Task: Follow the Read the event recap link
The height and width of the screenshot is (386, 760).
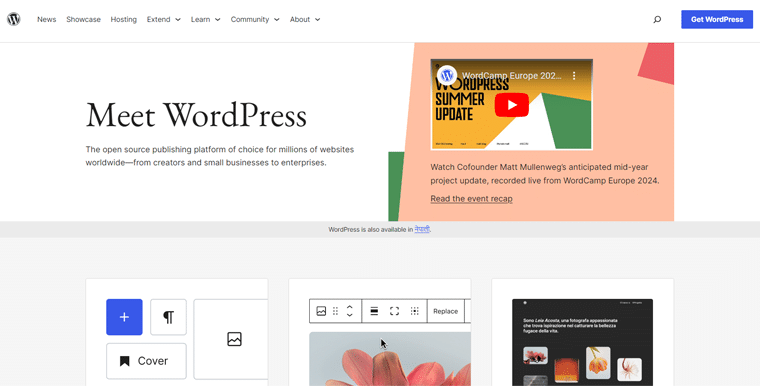Action: [471, 199]
